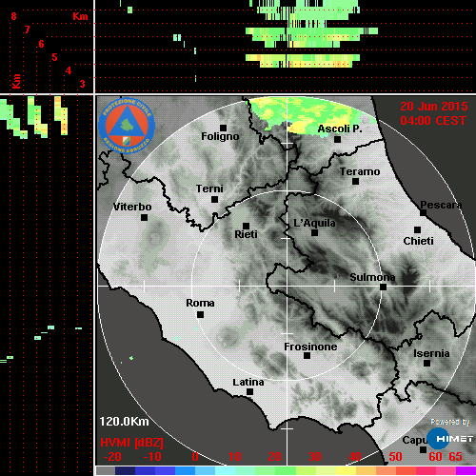476x476 pixels.
Task: Click the Sulmona city marker square
Action: (383, 288)
